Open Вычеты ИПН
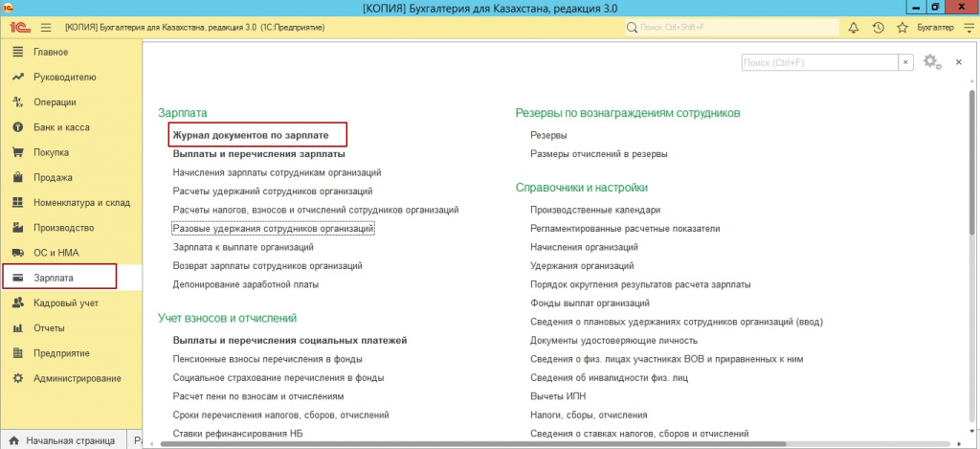This screenshot has width=980, height=449. tap(558, 396)
